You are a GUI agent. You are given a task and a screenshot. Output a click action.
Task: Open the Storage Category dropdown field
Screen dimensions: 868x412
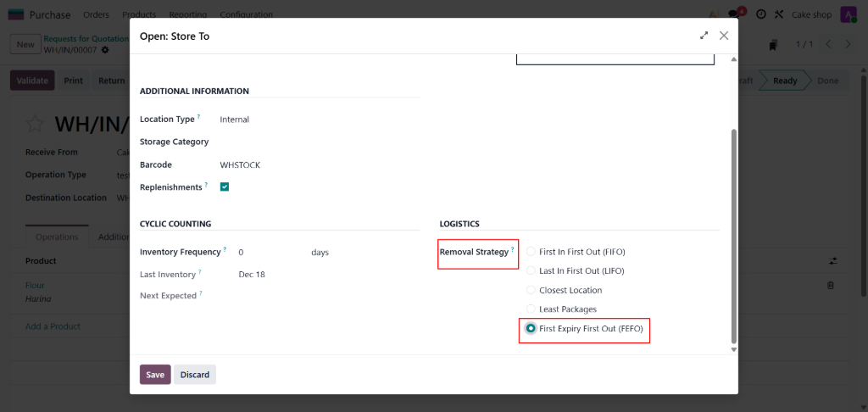(314, 142)
